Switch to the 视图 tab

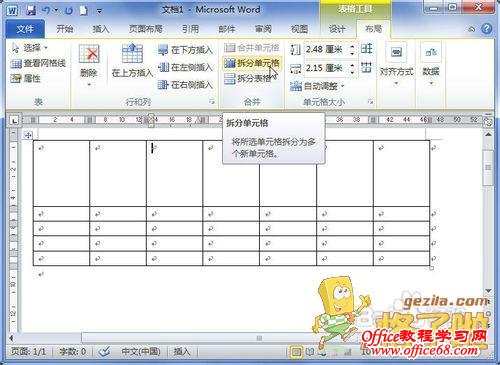299,29
